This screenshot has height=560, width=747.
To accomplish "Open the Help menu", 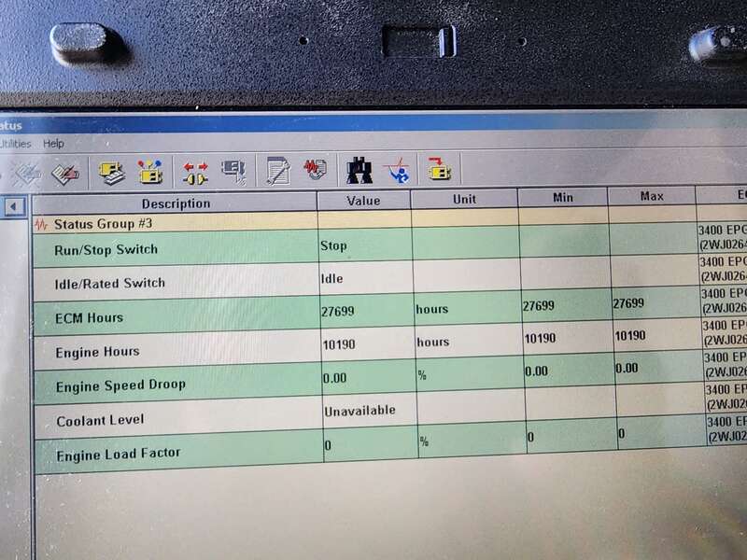I will (x=53, y=144).
